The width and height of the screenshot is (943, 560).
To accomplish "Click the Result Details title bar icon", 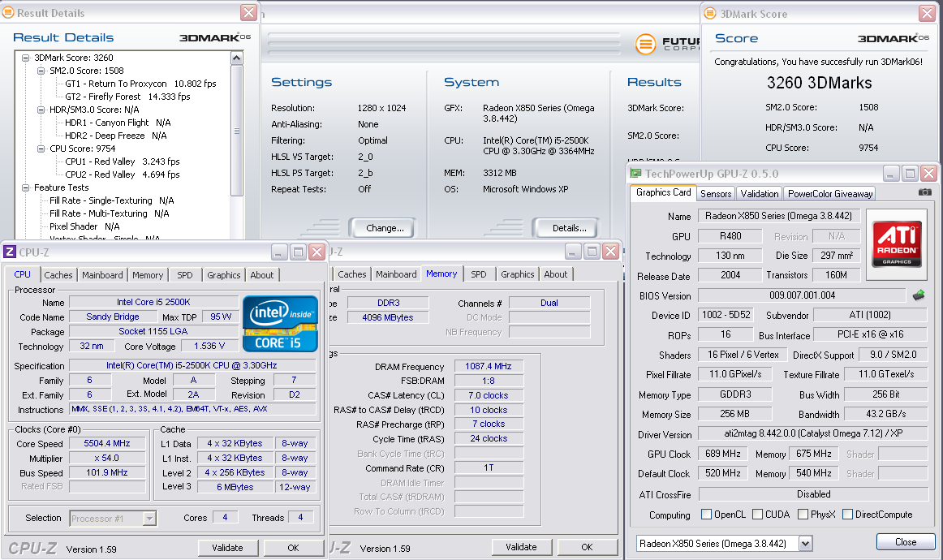I will click(x=8, y=13).
